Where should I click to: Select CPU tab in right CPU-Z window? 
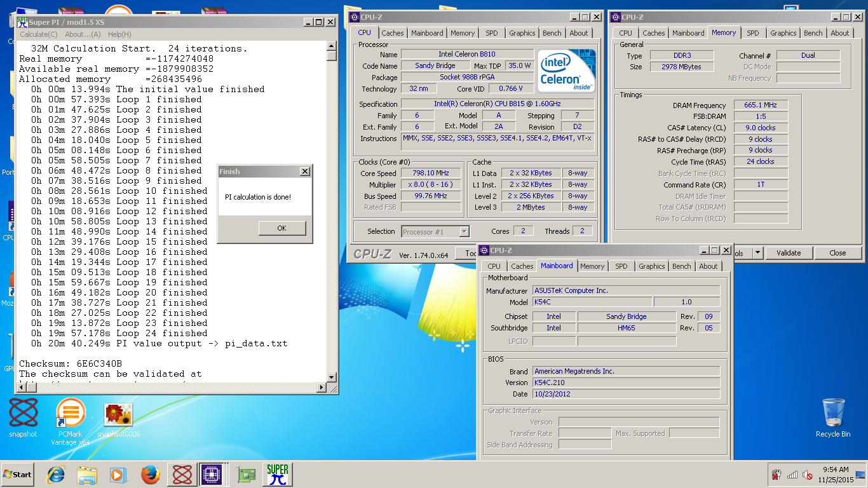click(x=626, y=33)
